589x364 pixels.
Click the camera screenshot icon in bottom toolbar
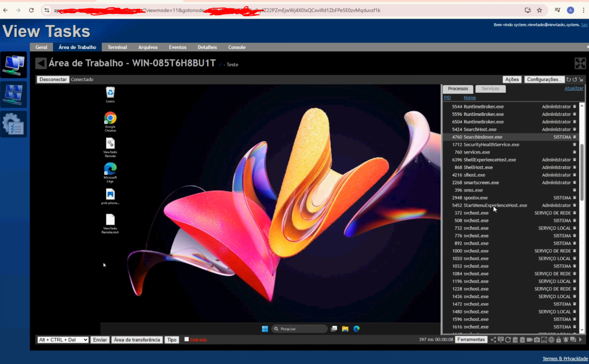coord(536,340)
